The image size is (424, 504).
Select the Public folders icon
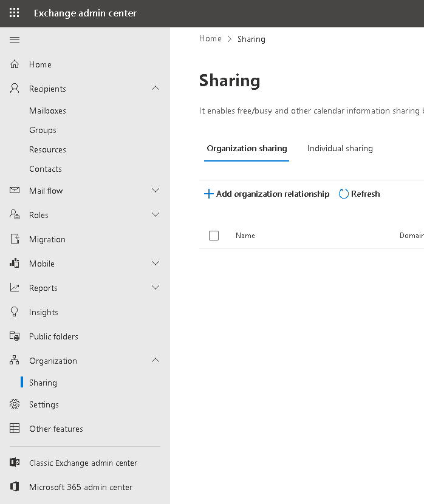14,336
